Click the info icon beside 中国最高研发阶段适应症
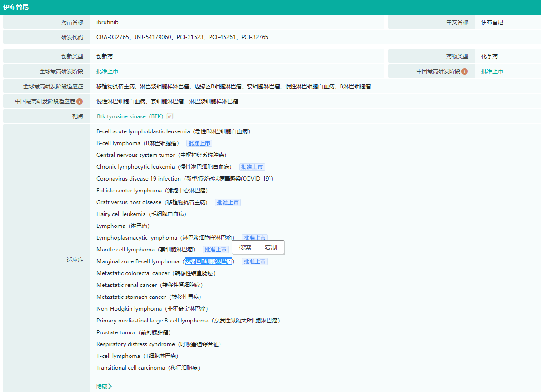Screen dimensions: 541x392 pos(80,101)
